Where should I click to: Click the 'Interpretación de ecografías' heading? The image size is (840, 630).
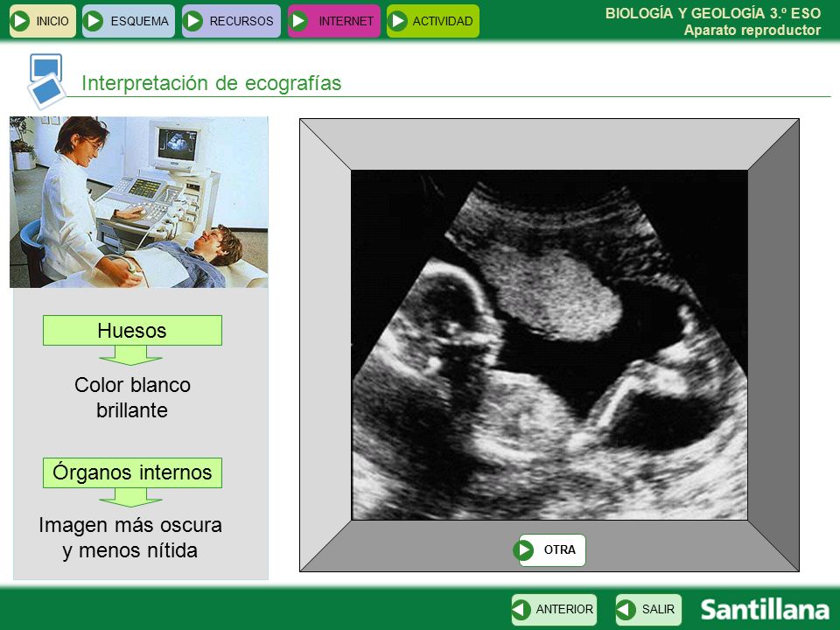[x=211, y=83]
